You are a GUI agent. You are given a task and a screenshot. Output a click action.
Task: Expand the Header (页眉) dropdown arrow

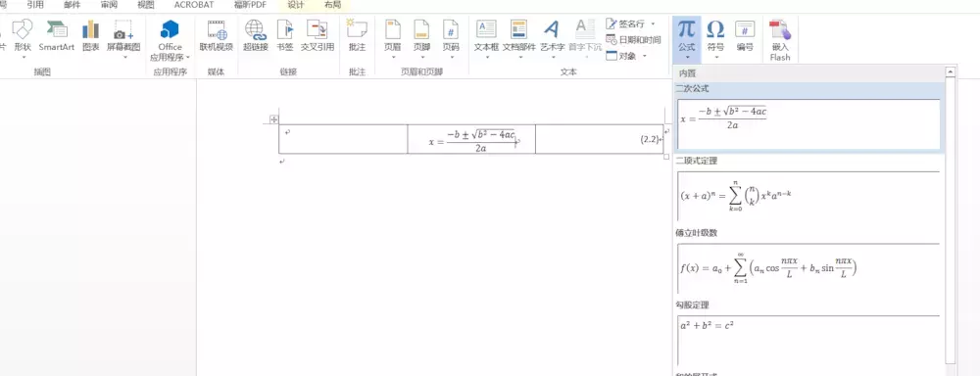click(393, 58)
